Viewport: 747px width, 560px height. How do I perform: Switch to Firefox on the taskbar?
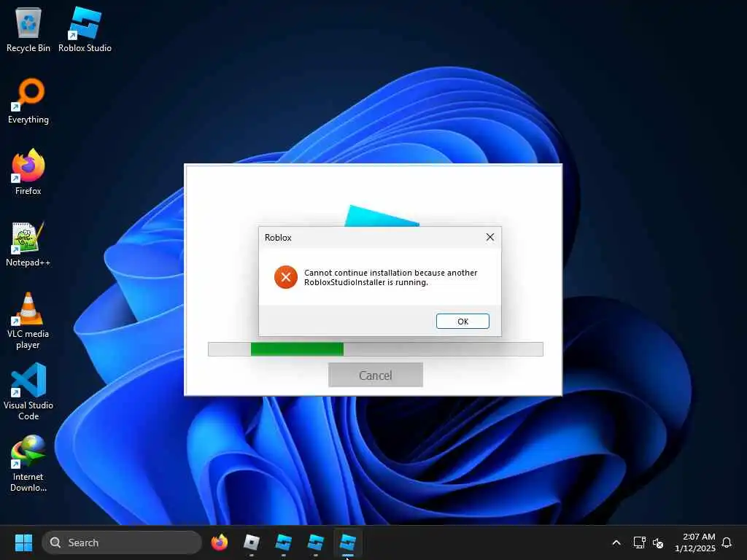pos(219,542)
